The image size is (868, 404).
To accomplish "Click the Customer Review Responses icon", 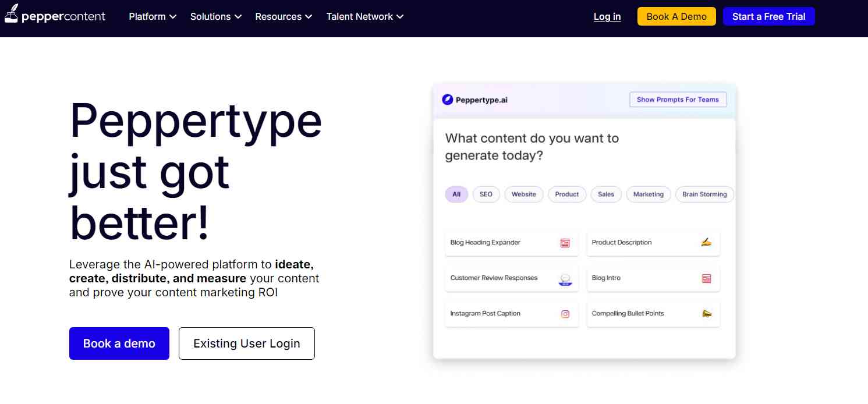I will (x=565, y=279).
